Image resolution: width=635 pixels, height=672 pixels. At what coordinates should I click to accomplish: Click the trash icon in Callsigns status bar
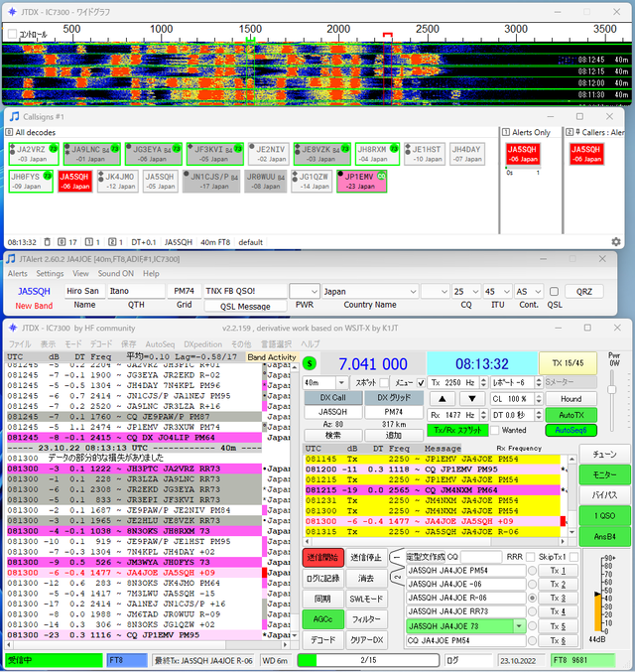point(48,242)
